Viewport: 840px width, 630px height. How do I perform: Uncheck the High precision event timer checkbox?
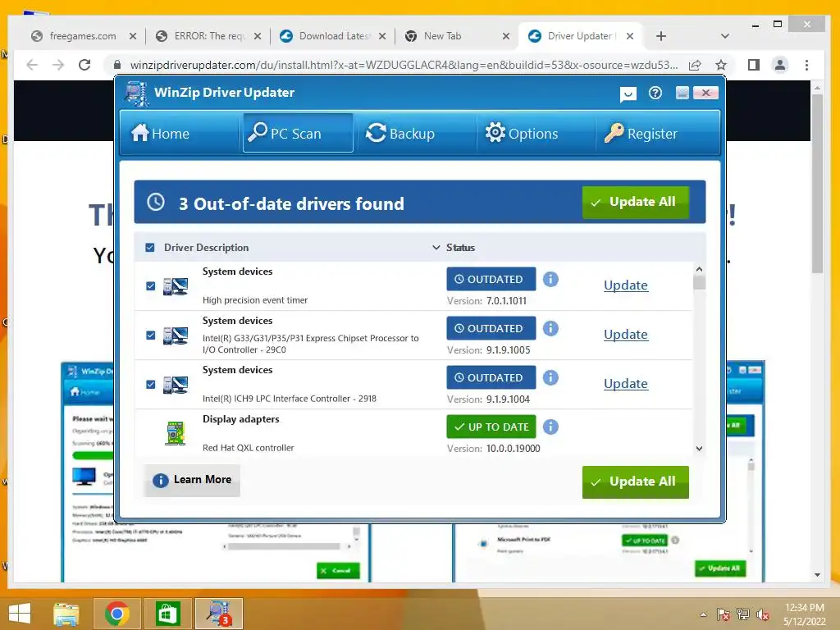point(151,286)
